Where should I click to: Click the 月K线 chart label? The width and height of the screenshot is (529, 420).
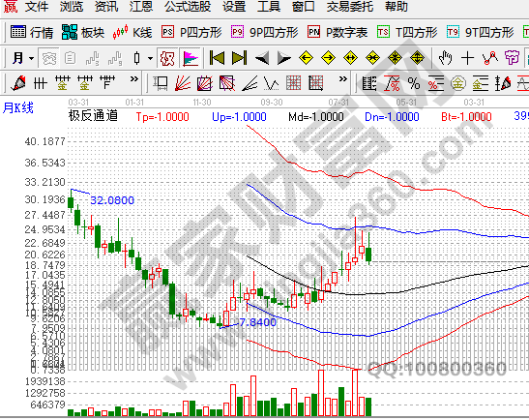18,108
